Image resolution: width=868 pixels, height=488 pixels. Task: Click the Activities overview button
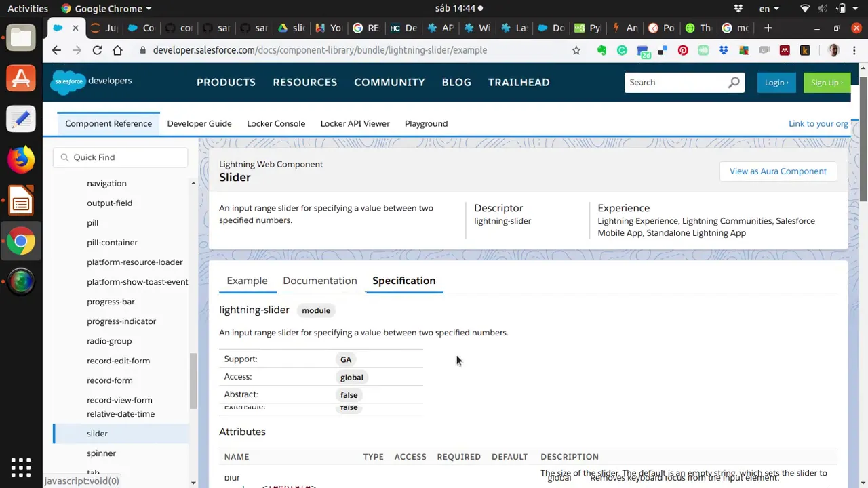coord(28,9)
